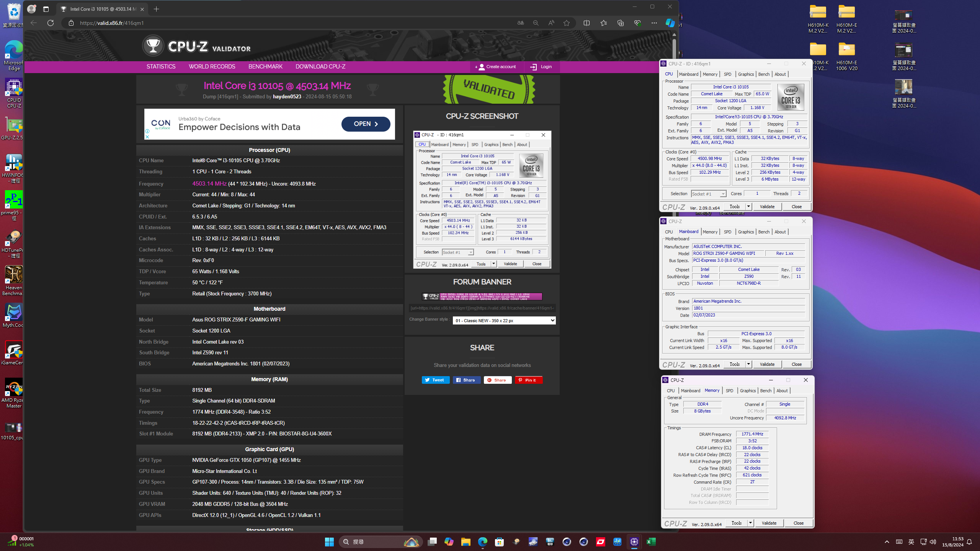
Task: Expand Tools arrow in Memory CPU-Z window
Action: [x=750, y=523]
